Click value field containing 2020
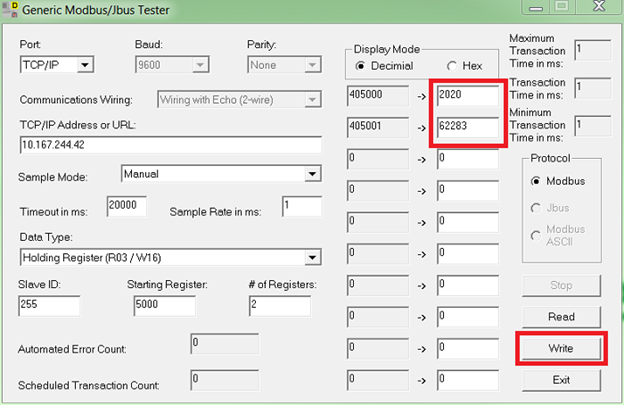Screen dimensions: 624x405 click(x=468, y=95)
